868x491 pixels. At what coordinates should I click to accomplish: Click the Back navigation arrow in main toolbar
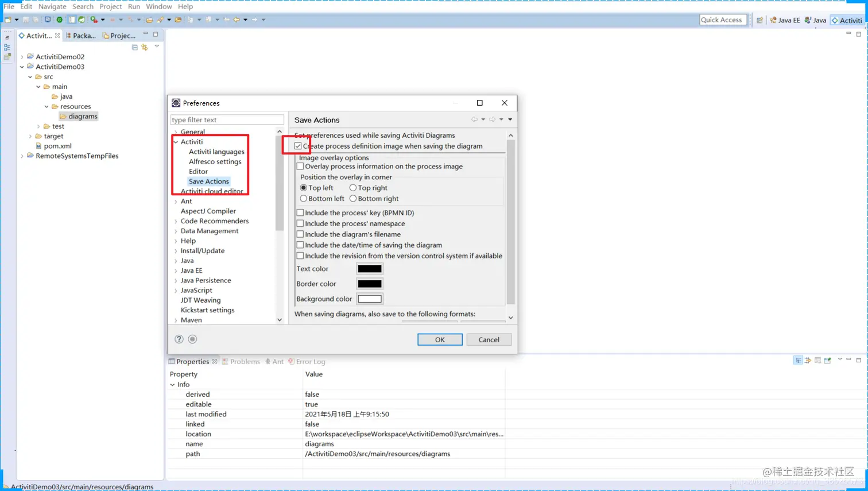point(237,20)
